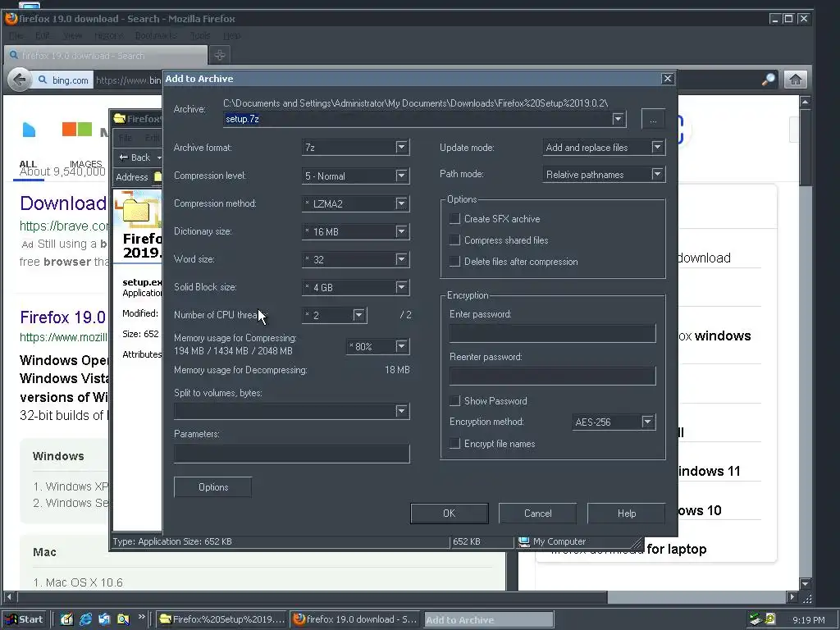This screenshot has width=840, height=630.
Task: Click the Firefox home icon
Action: (796, 80)
